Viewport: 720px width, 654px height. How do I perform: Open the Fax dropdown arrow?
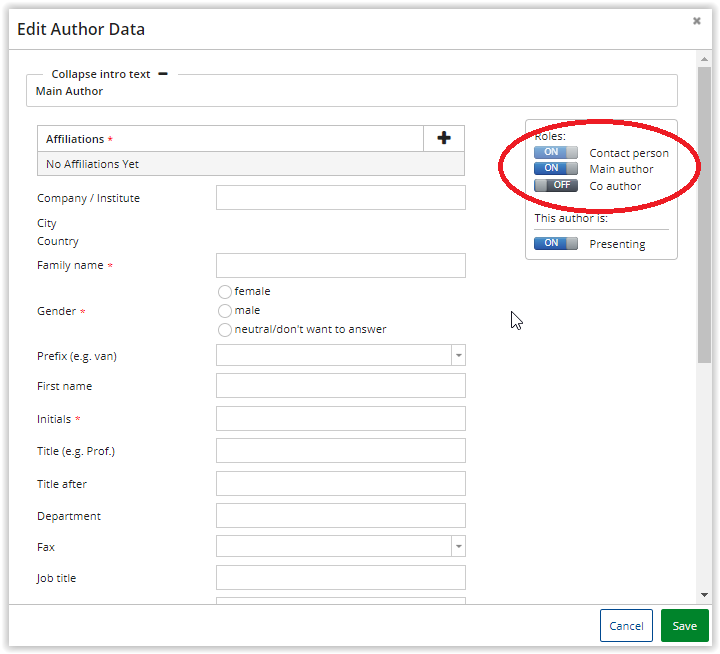coord(458,547)
